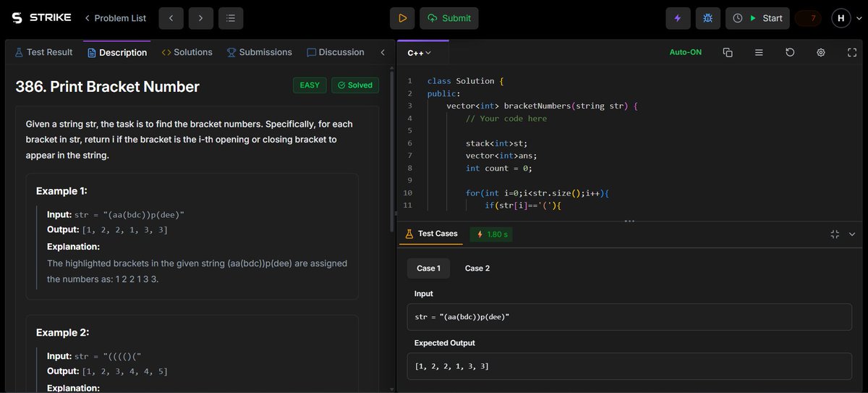The width and height of the screenshot is (868, 393).
Task: Click line number 10 in editor
Action: 409,193
